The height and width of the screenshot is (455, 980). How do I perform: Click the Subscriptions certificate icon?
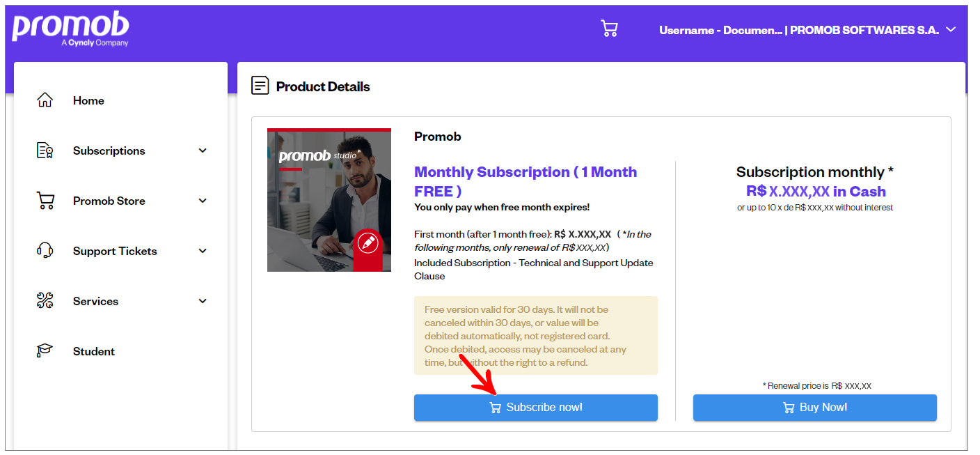point(45,151)
